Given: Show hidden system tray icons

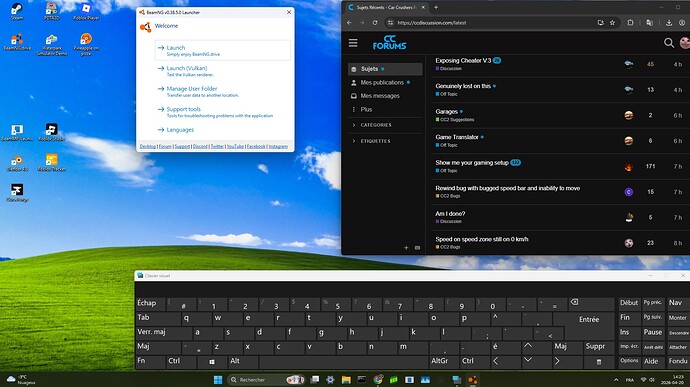Looking at the screenshot, I should coord(616,380).
